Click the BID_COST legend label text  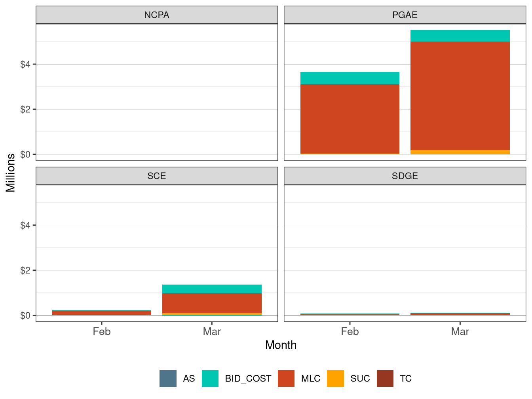click(248, 378)
